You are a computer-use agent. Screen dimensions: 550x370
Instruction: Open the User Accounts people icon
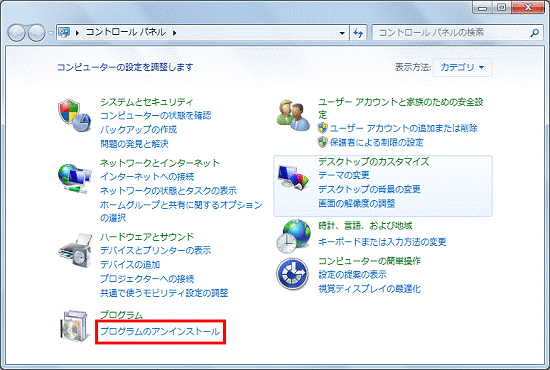point(293,115)
